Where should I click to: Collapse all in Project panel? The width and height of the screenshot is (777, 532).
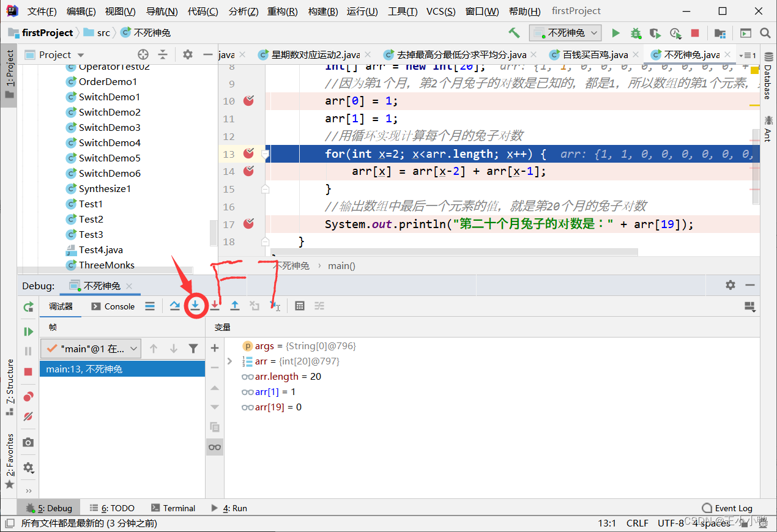[x=163, y=54]
